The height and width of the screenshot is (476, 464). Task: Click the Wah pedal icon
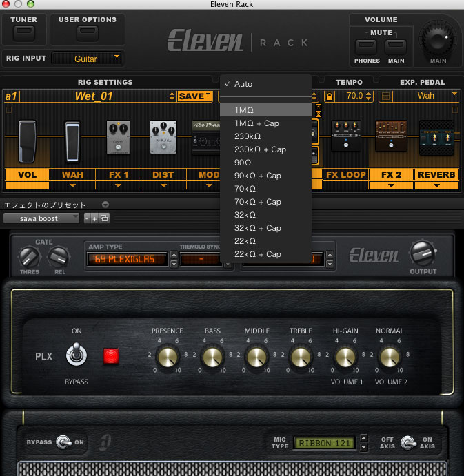(x=72, y=141)
